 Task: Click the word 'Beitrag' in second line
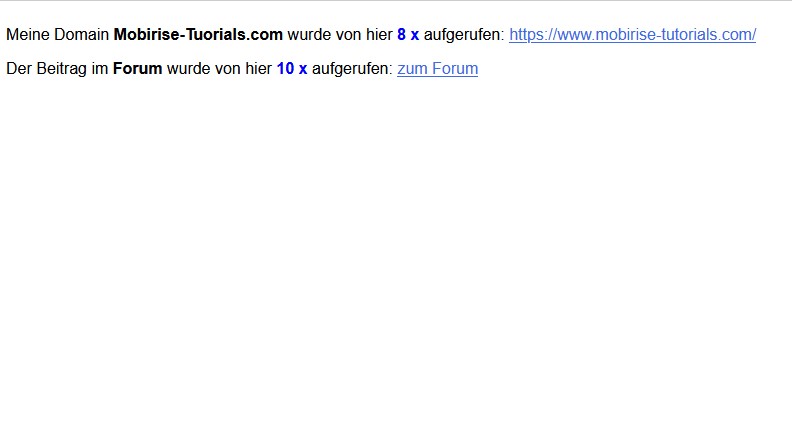click(x=62, y=69)
